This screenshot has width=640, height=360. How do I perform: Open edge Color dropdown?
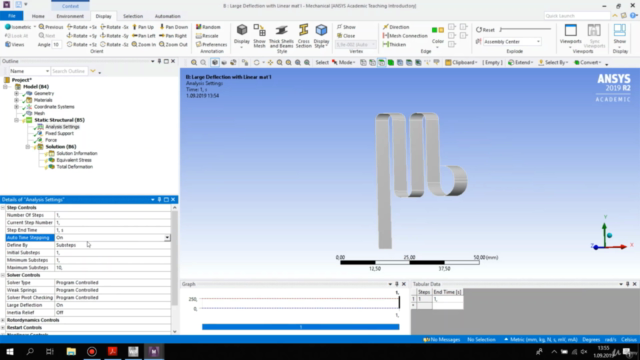(438, 46)
